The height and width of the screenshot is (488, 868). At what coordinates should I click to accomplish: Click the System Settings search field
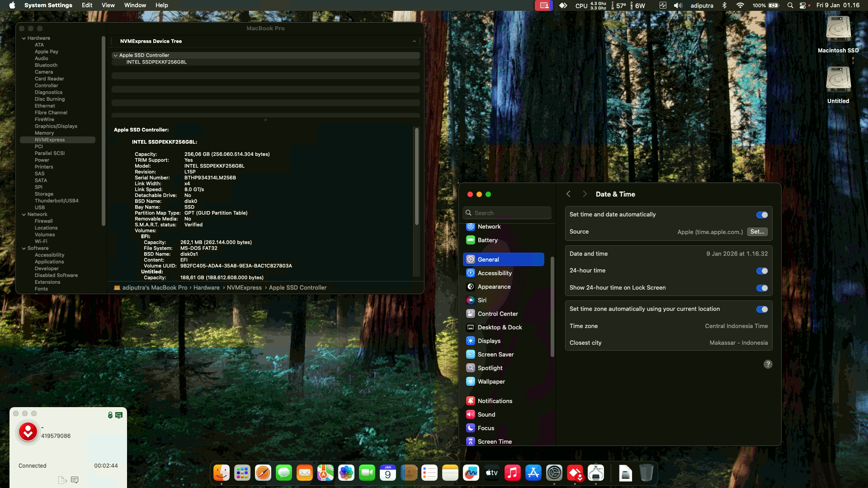click(507, 213)
